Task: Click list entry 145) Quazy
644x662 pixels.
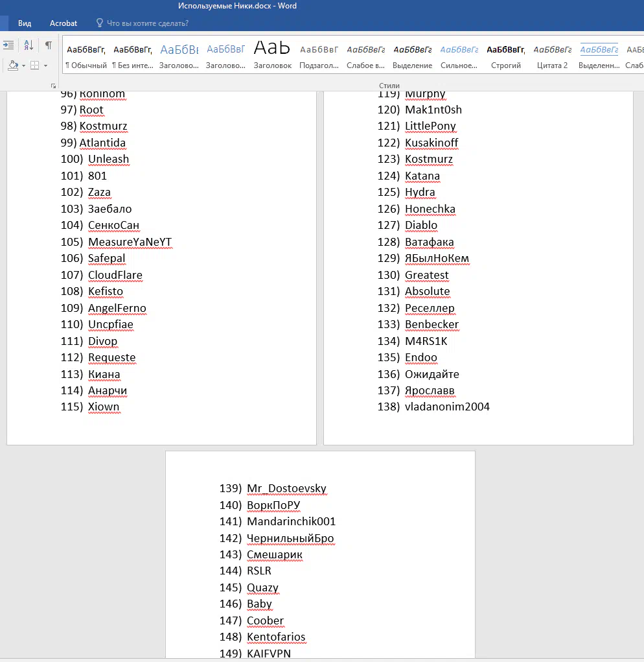Action: pyautogui.click(x=249, y=587)
